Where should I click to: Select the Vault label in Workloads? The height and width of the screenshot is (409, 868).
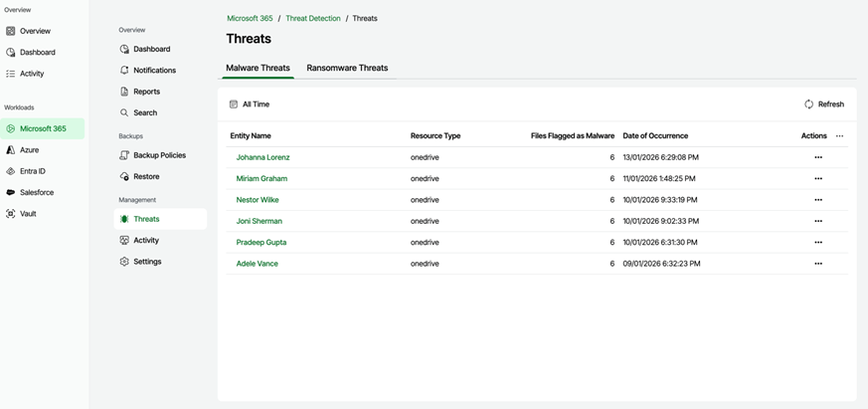click(x=28, y=213)
